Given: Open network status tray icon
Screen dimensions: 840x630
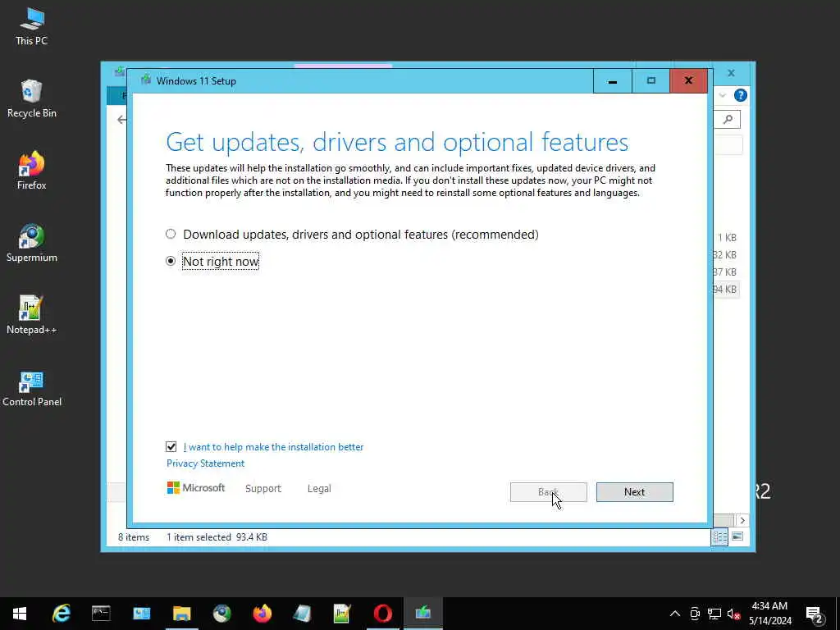Looking at the screenshot, I should [714, 614].
